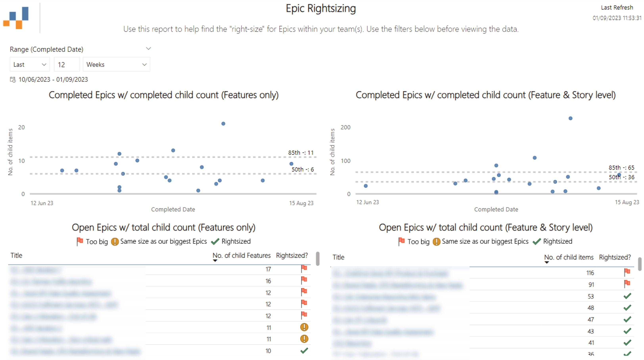Click the orange 'Same size as our biggest Epics' legend icon
This screenshot has width=644, height=360.
(x=114, y=241)
